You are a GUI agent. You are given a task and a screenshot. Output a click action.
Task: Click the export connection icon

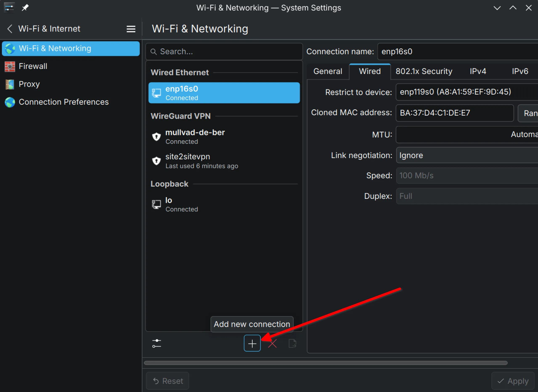[x=292, y=343]
